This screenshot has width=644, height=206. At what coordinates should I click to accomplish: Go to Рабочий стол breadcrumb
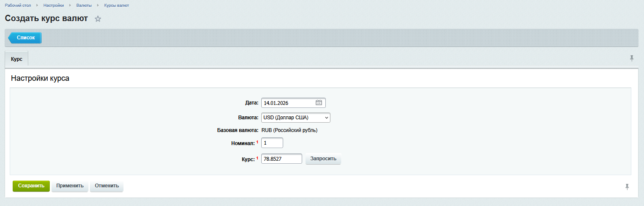tap(18, 5)
